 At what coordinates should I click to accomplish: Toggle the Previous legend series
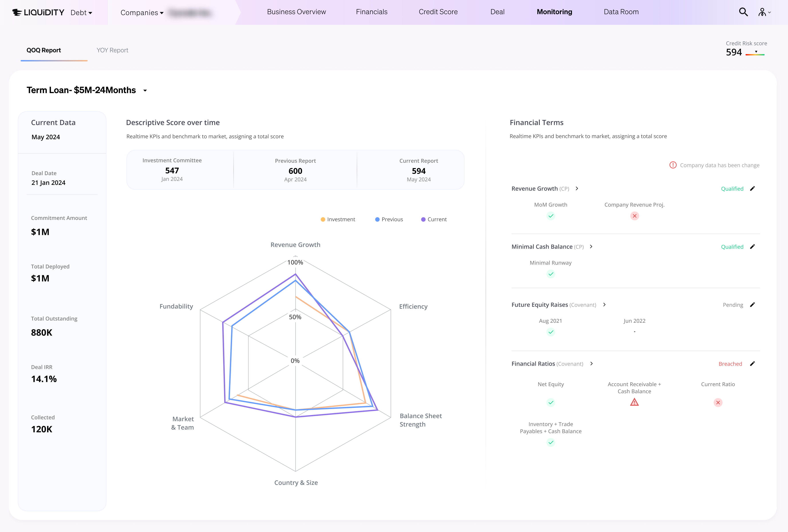click(x=389, y=220)
